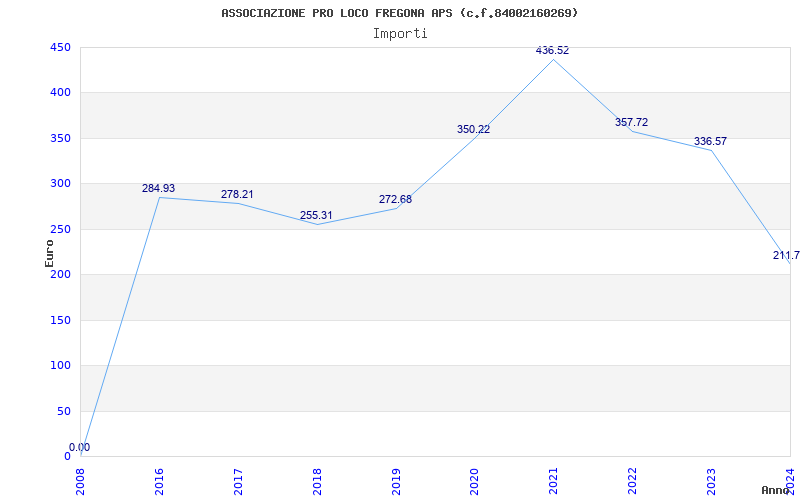800x500 pixels.
Task: Select the 284.93 data label
Action: (x=158, y=188)
